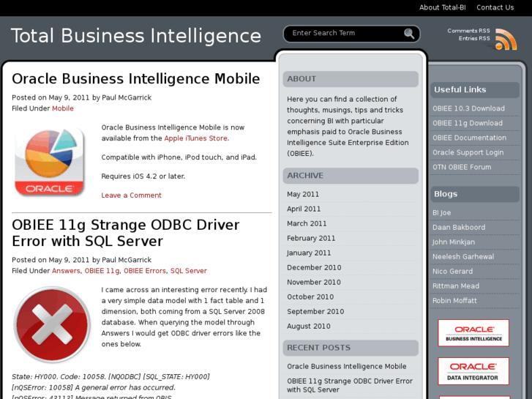Click Leave a Comment link
The image size is (532, 399).
coord(131,195)
